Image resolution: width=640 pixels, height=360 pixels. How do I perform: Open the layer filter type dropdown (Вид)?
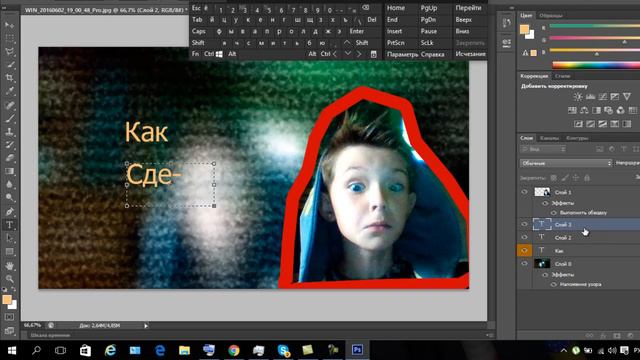[542, 149]
